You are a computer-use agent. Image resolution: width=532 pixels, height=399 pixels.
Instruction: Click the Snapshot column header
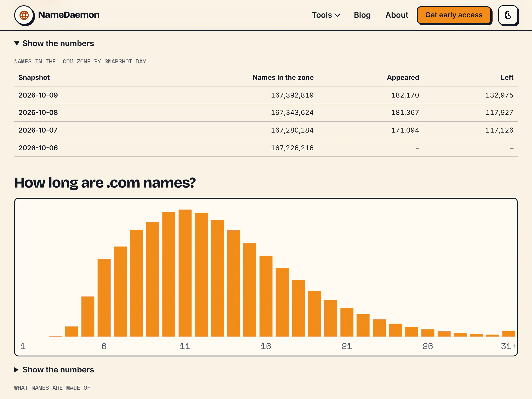pyautogui.click(x=34, y=77)
